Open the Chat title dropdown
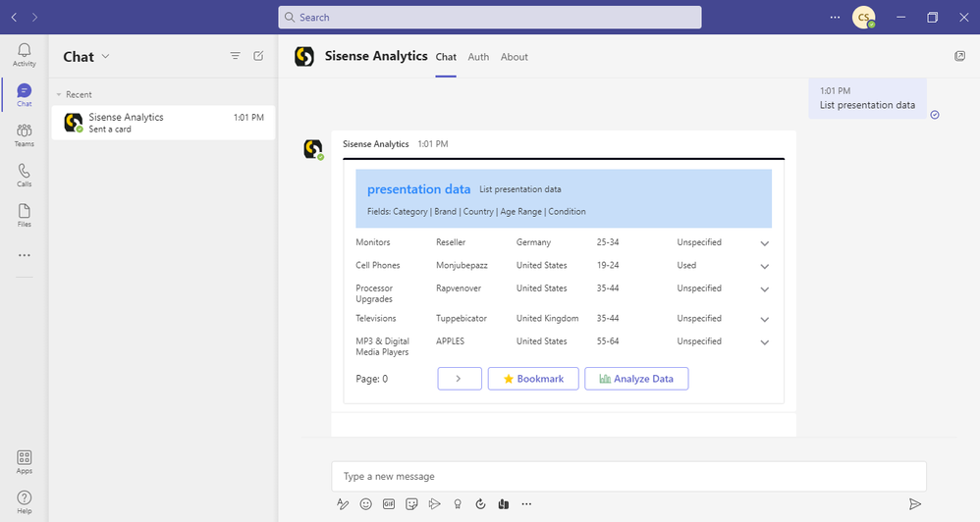 106,56
